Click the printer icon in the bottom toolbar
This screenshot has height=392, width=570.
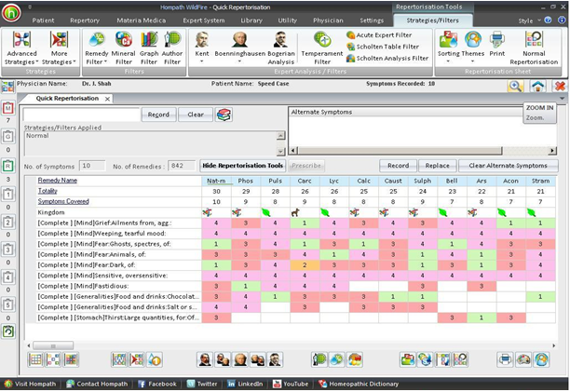(x=506, y=359)
